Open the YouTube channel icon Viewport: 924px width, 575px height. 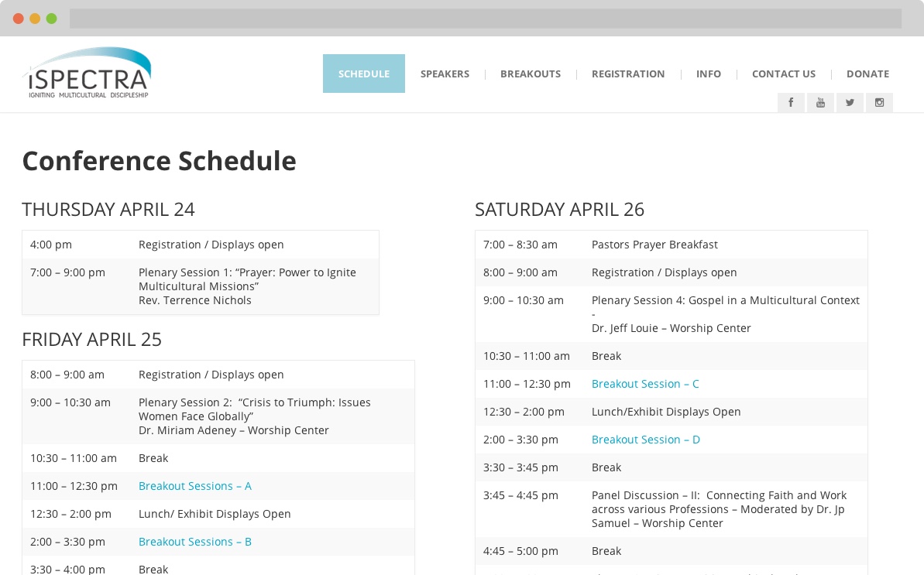click(820, 102)
